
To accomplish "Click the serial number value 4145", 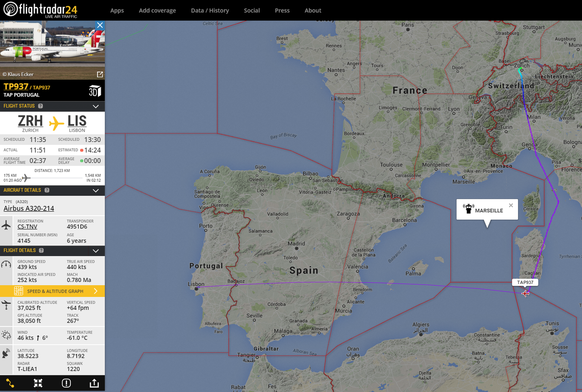I will [x=24, y=240].
